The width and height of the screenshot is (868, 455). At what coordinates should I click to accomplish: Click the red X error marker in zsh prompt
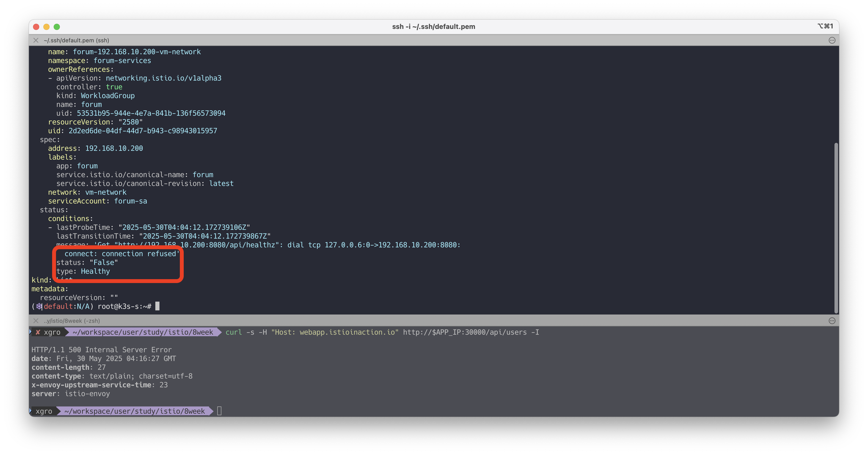pyautogui.click(x=38, y=332)
